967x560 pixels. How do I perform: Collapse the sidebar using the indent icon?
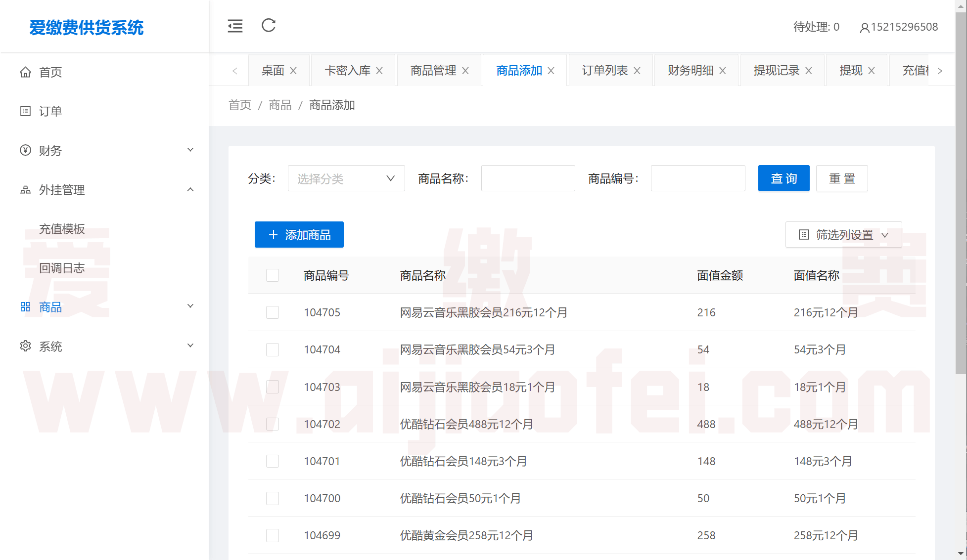[x=235, y=26]
